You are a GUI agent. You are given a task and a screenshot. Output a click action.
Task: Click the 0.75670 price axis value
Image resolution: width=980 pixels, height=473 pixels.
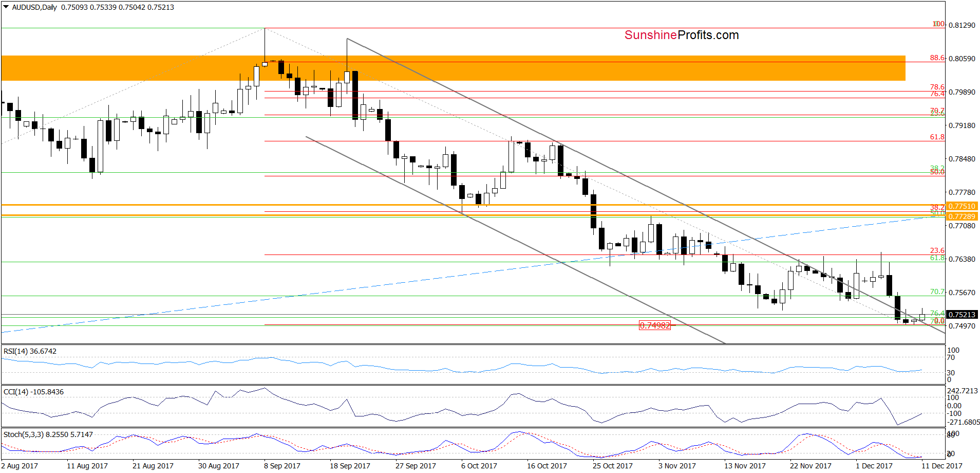coord(962,293)
